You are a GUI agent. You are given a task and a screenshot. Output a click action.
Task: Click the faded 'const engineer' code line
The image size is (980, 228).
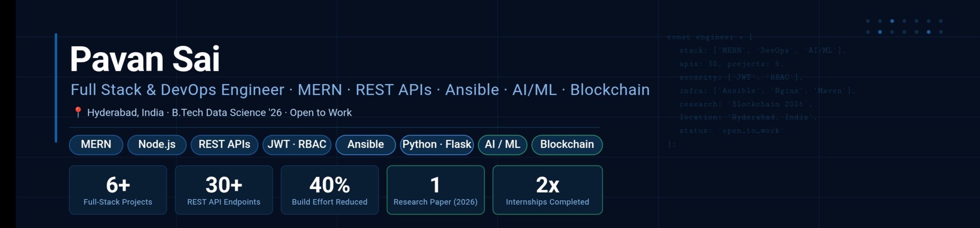(710, 37)
